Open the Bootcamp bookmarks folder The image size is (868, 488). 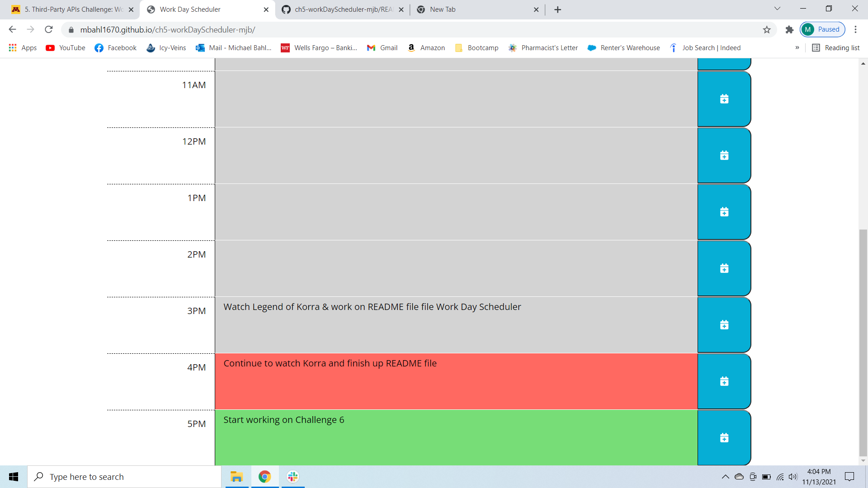click(476, 48)
